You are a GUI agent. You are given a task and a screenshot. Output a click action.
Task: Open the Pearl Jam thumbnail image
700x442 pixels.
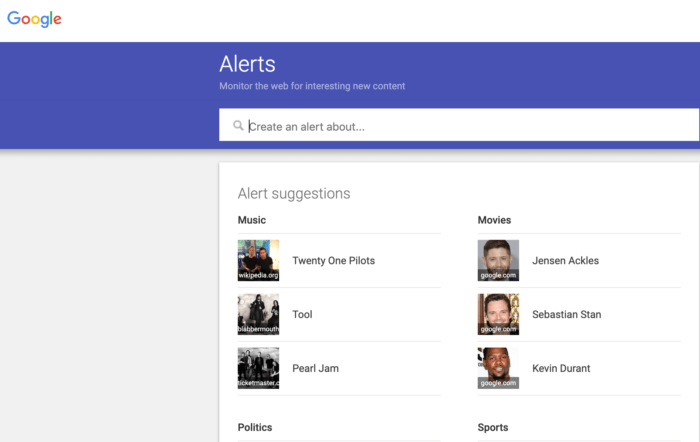point(258,368)
